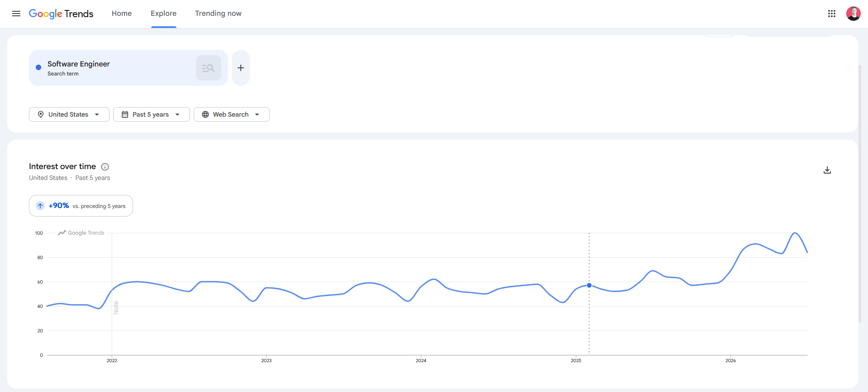868x392 pixels.
Task: Download the Interest over time data
Action: point(827,170)
